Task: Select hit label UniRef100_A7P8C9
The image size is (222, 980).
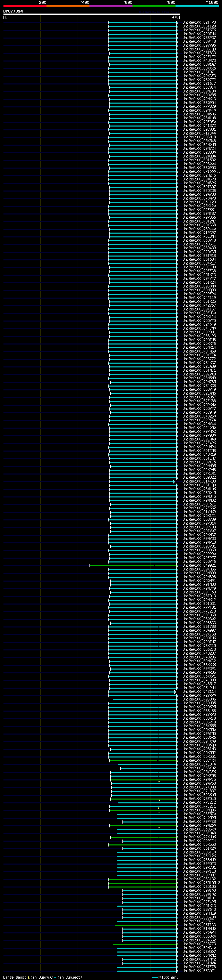Action: pos(199,106)
